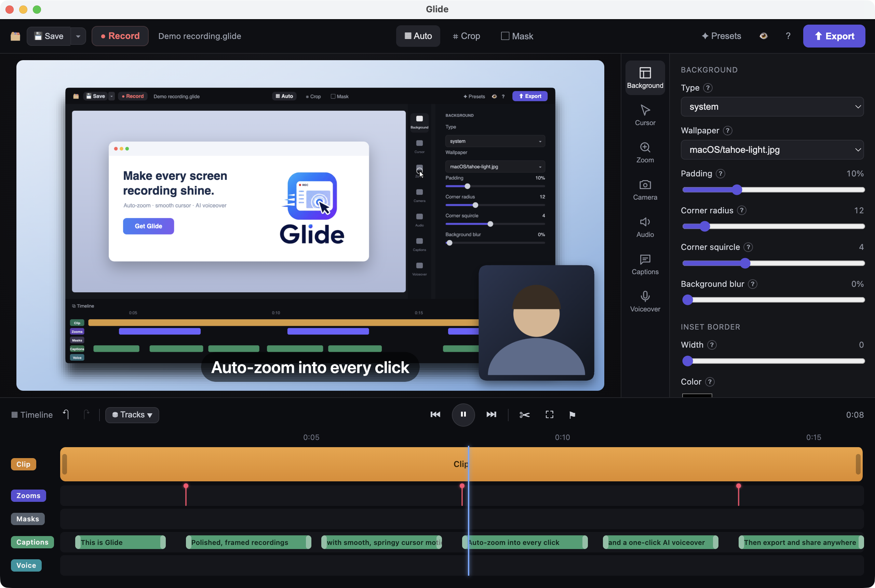
Task: Show help for Padding setting
Action: 720,174
